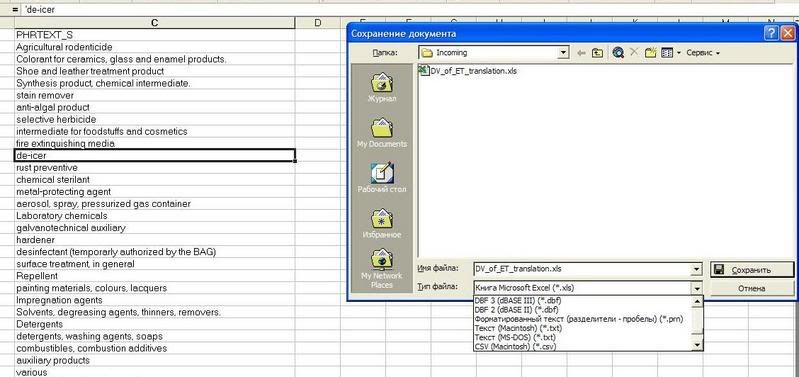Select cell detergents, washing agents, soaps

(154, 336)
